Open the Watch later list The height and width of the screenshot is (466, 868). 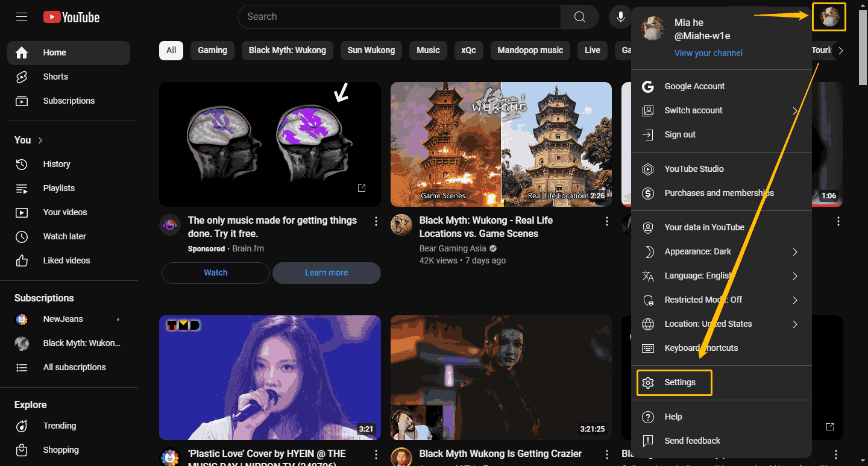tap(69, 236)
